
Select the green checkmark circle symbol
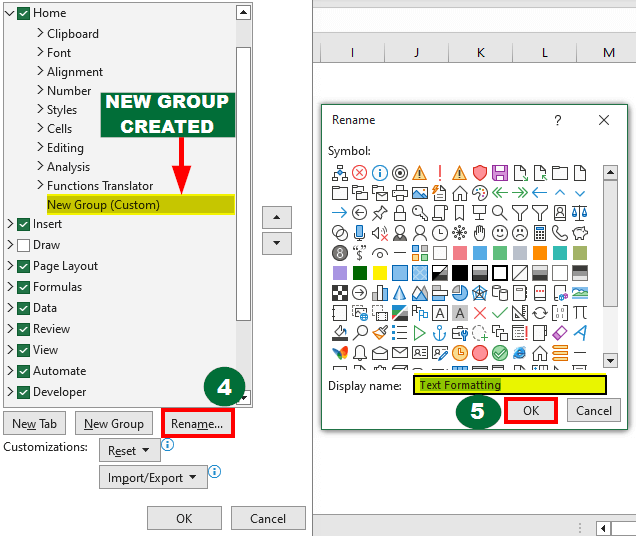pos(500,353)
